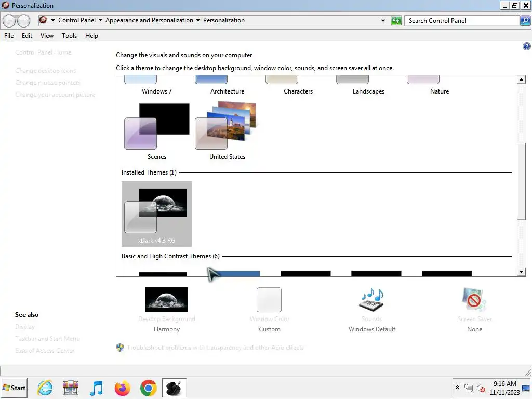Show hidden system tray icons
532x399 pixels.
457,387
